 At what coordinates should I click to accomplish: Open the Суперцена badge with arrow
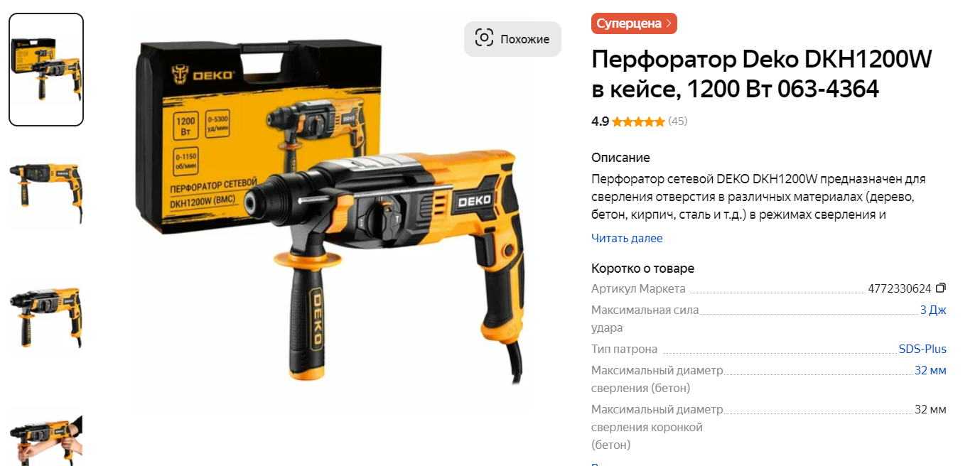click(x=634, y=23)
